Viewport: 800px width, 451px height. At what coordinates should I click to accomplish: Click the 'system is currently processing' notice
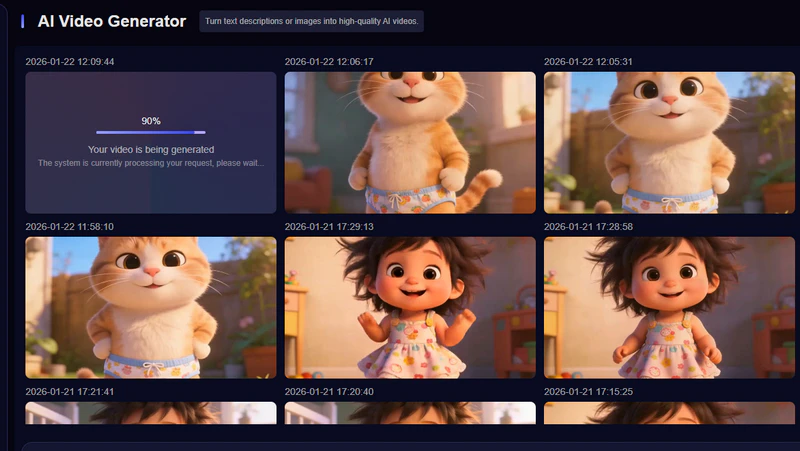click(x=151, y=163)
